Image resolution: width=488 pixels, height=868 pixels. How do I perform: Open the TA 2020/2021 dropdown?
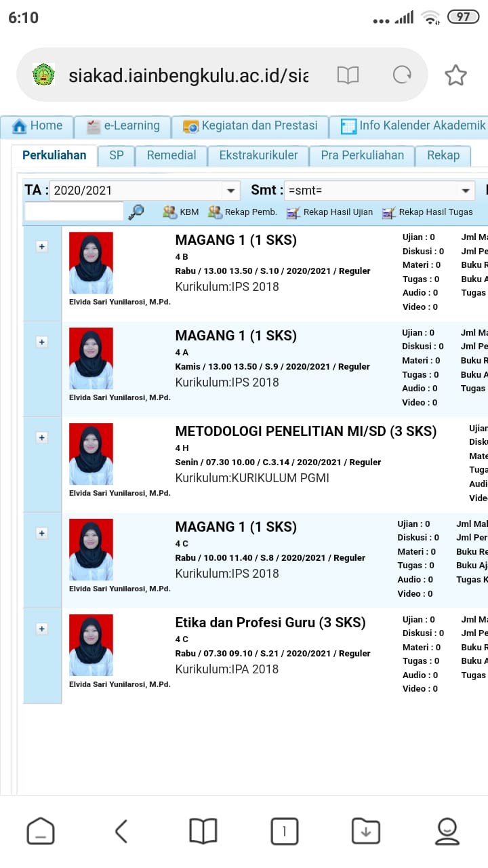(x=231, y=191)
